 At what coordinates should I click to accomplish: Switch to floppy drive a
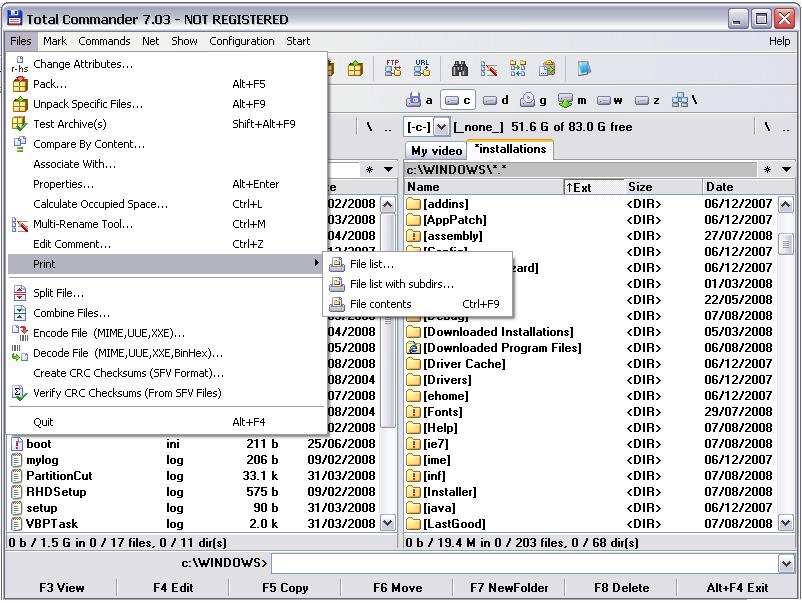420,100
